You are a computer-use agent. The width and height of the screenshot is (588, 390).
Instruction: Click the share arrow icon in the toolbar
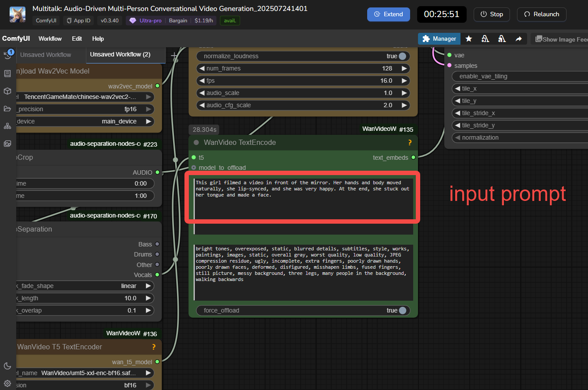point(519,39)
